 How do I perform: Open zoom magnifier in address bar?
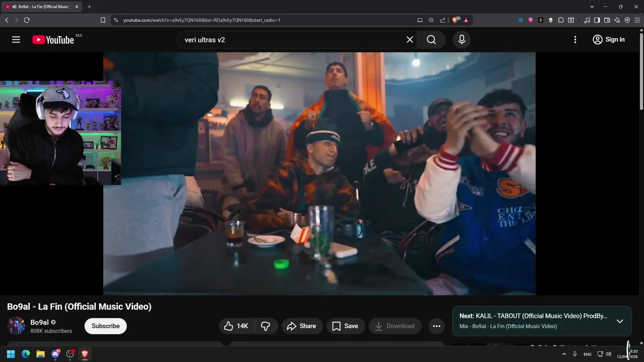(431, 20)
